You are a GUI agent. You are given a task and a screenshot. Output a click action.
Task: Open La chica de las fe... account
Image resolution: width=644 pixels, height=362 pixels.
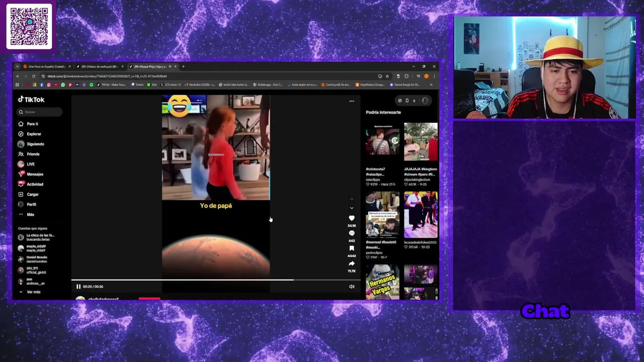click(x=36, y=237)
